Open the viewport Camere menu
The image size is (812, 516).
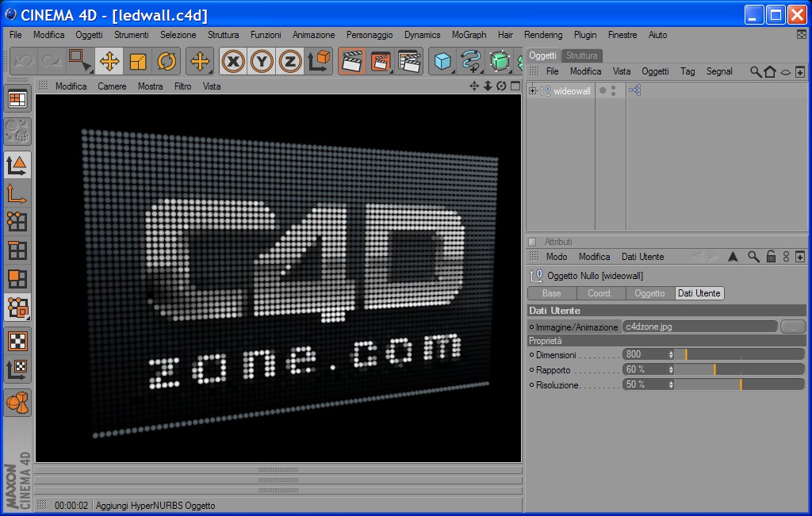pos(112,86)
